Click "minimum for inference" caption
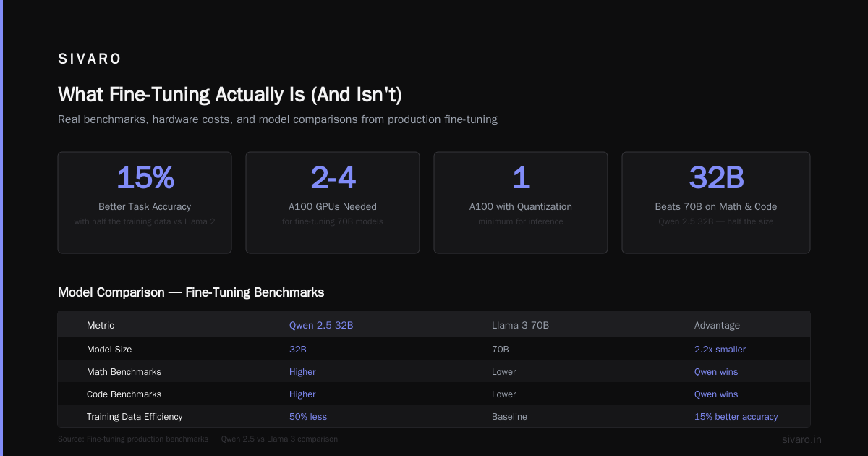The image size is (868, 456). 521,221
